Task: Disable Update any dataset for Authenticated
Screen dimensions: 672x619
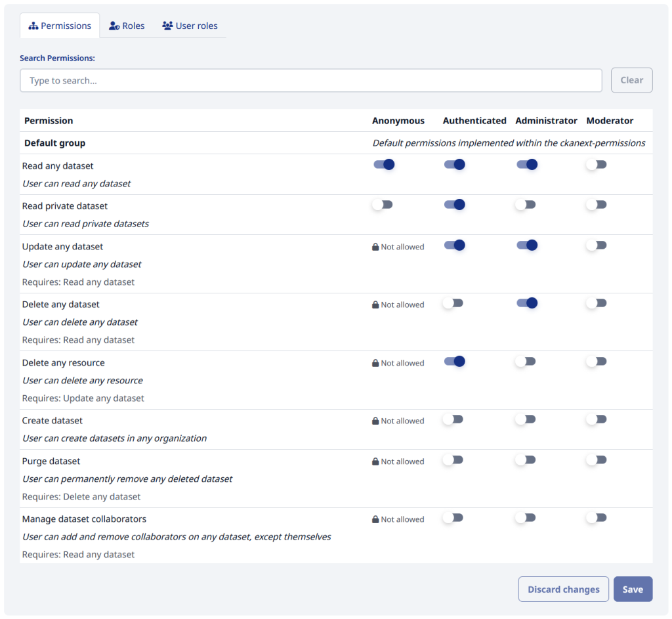Action: click(x=454, y=245)
